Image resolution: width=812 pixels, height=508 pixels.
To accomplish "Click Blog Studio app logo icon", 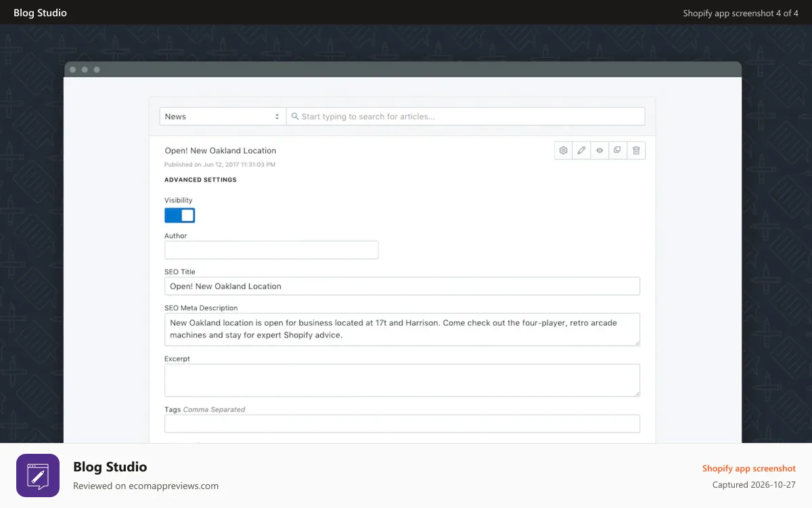I will pyautogui.click(x=38, y=475).
